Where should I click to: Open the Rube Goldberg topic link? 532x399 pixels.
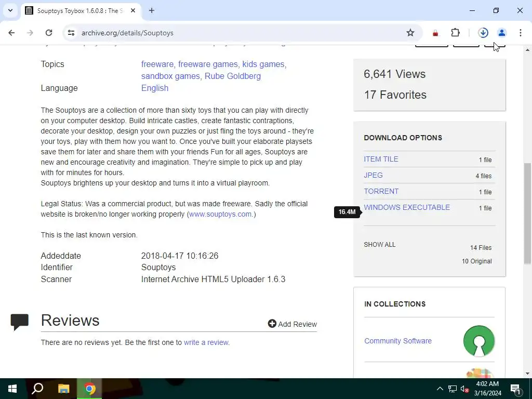[x=233, y=76]
